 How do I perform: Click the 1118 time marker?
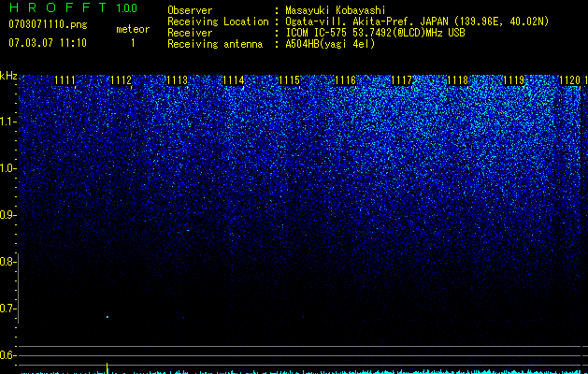pos(457,80)
